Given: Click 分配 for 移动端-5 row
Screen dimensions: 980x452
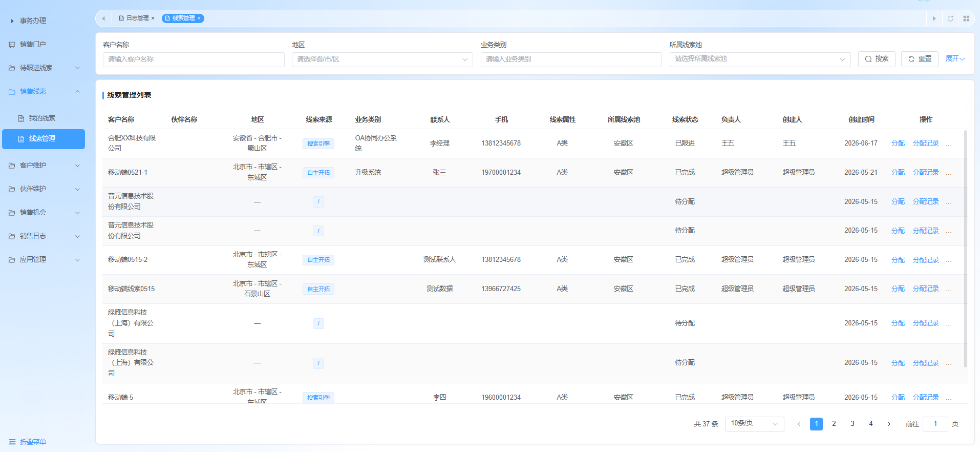Looking at the screenshot, I should pos(898,398).
